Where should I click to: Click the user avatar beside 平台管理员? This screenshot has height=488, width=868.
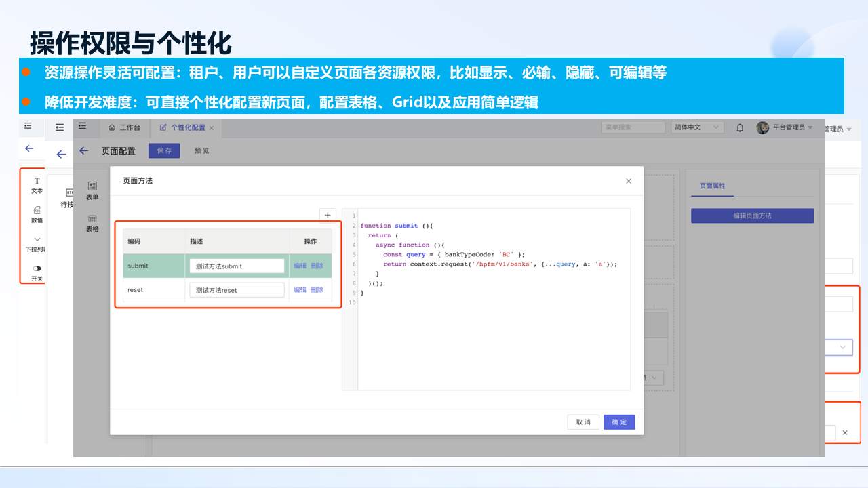click(763, 127)
